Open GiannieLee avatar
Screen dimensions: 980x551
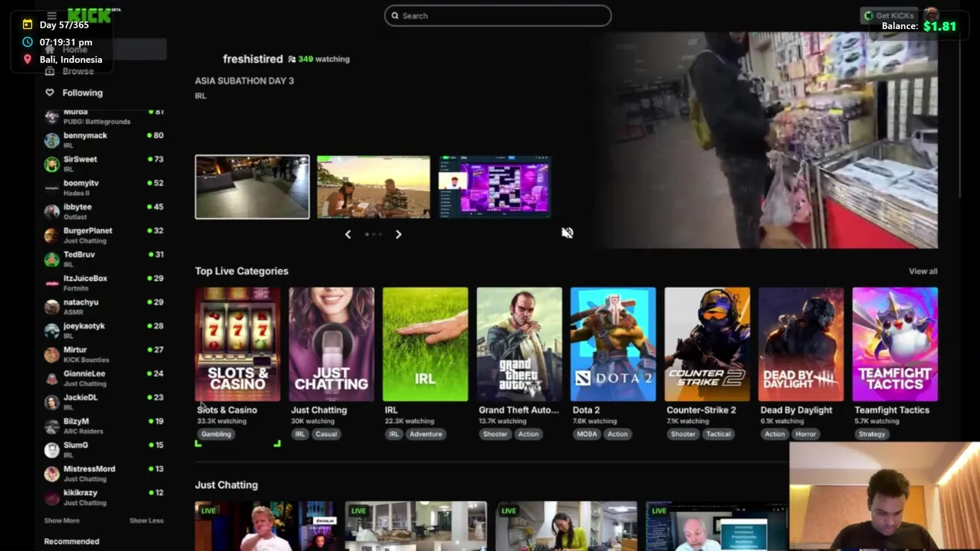51,378
